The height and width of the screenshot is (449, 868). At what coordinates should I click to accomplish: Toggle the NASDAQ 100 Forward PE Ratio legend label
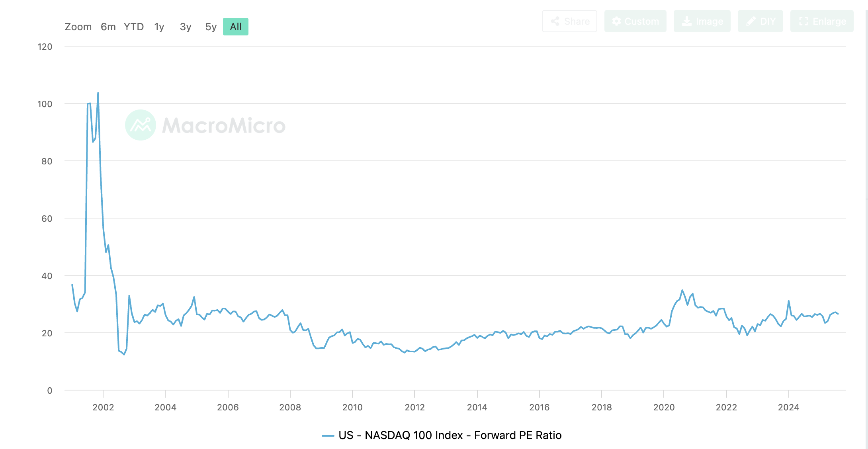pos(450,435)
